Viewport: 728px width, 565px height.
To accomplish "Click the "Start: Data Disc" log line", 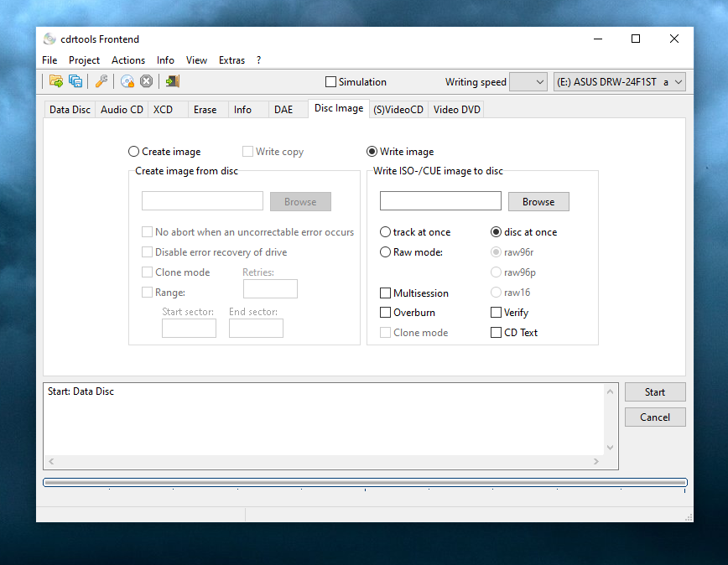I will pos(81,391).
